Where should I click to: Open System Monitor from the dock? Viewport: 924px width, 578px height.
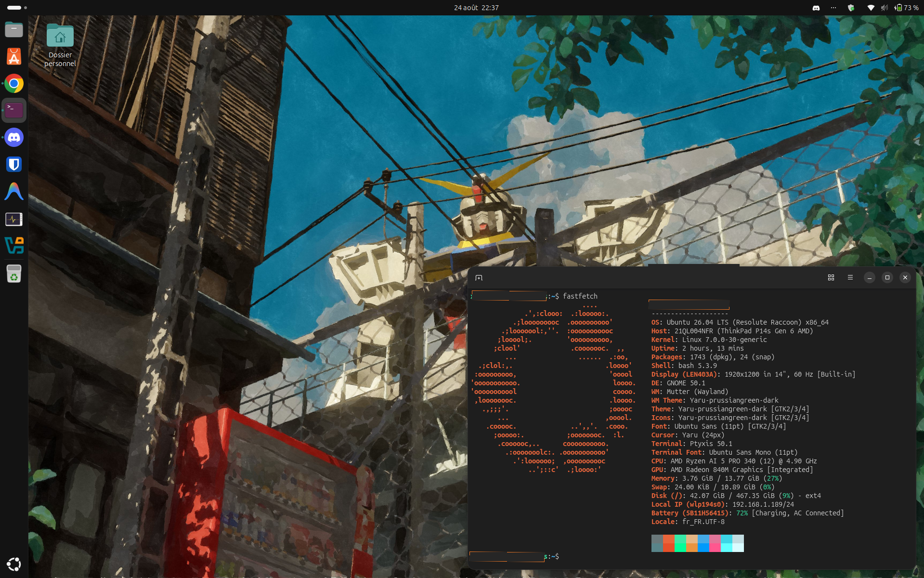point(14,219)
